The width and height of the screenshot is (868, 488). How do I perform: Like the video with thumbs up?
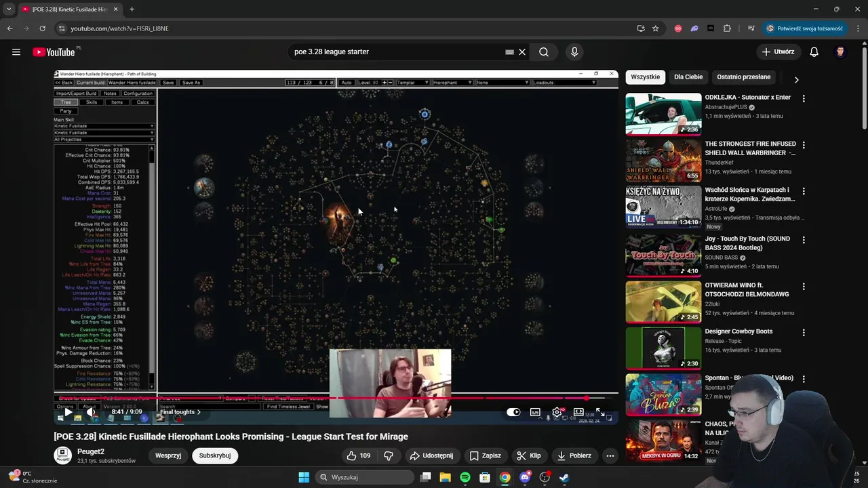pyautogui.click(x=359, y=455)
